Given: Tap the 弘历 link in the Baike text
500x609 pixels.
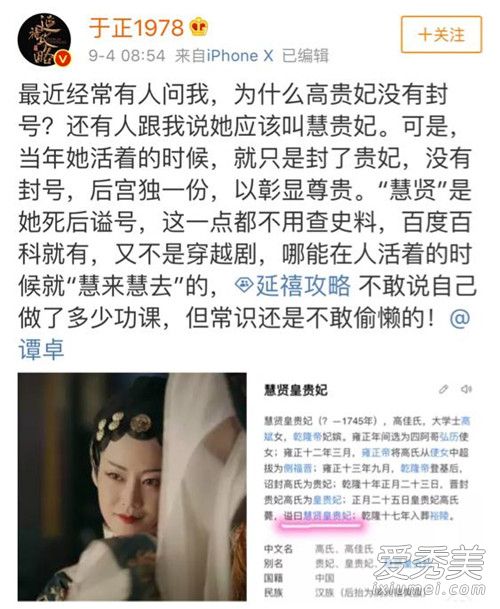Looking at the screenshot, I should click(449, 437).
